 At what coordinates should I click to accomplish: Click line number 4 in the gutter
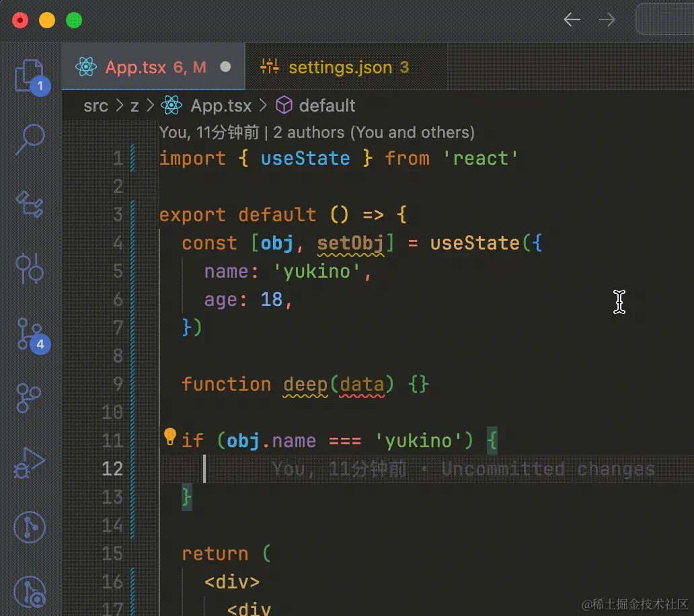(118, 243)
